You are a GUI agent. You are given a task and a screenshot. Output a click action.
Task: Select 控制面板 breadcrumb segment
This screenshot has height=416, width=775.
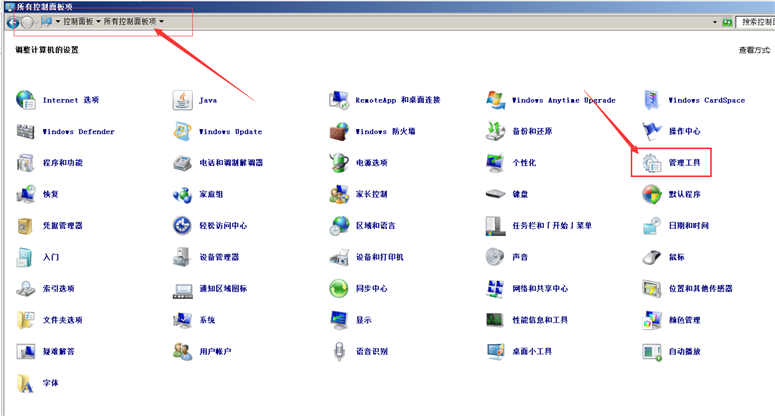(x=78, y=22)
